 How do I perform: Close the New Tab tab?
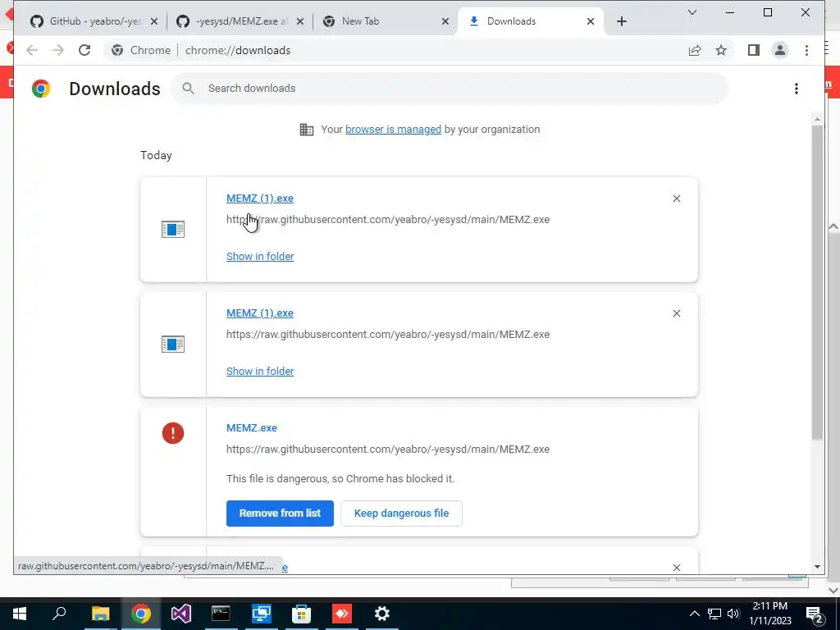(445, 21)
